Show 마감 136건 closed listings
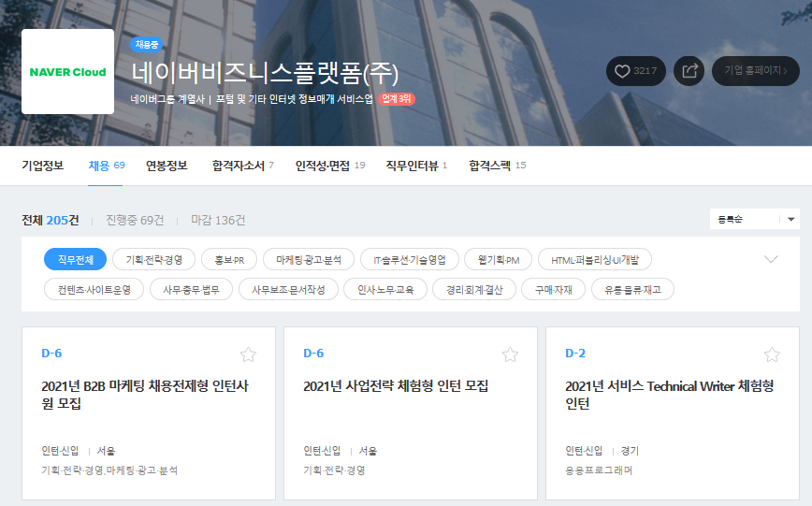The image size is (812, 506). (x=218, y=220)
